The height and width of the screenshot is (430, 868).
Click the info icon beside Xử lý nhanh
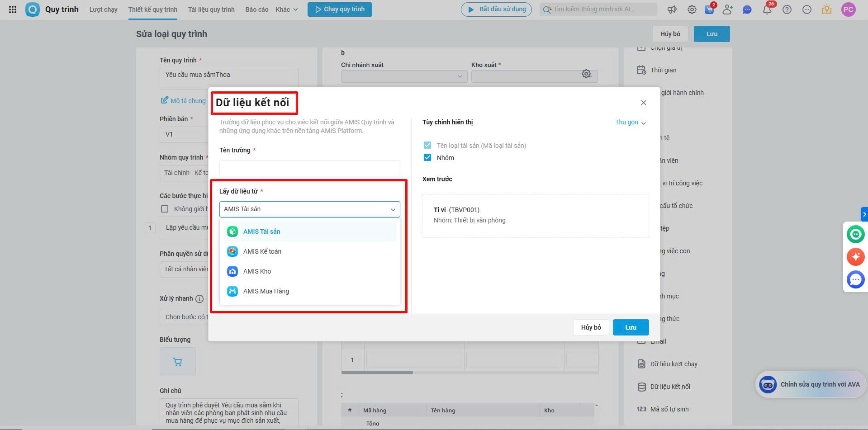199,299
